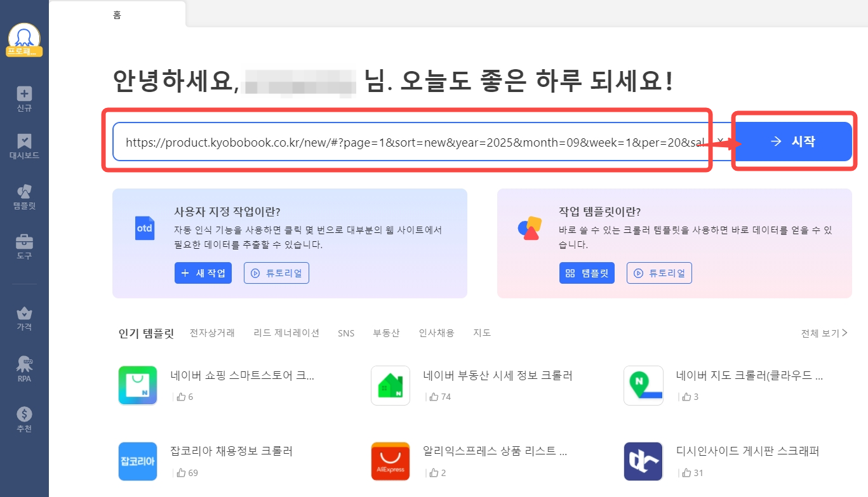Click the 시작 start button
This screenshot has height=497, width=868.
click(793, 142)
